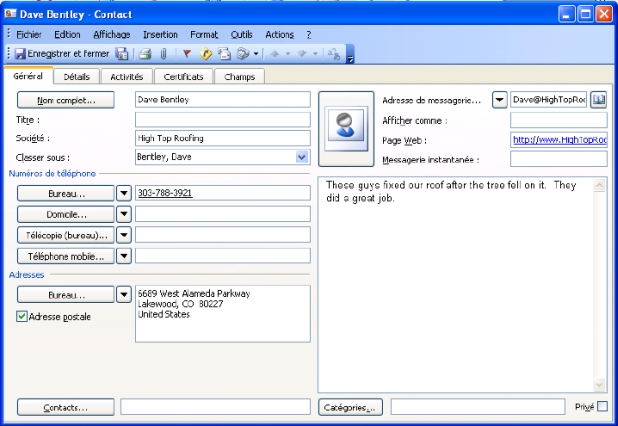
Task: Open dropdown arrow next to Domicile phone
Action: [124, 214]
